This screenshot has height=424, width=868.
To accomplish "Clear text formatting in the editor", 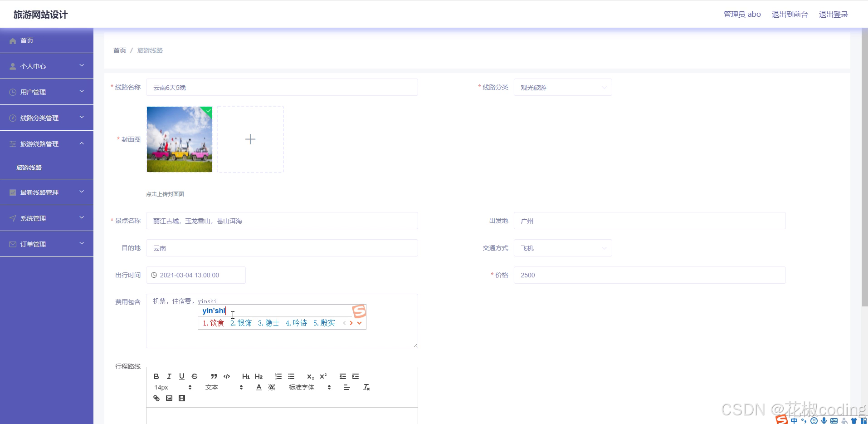I will [x=366, y=387].
